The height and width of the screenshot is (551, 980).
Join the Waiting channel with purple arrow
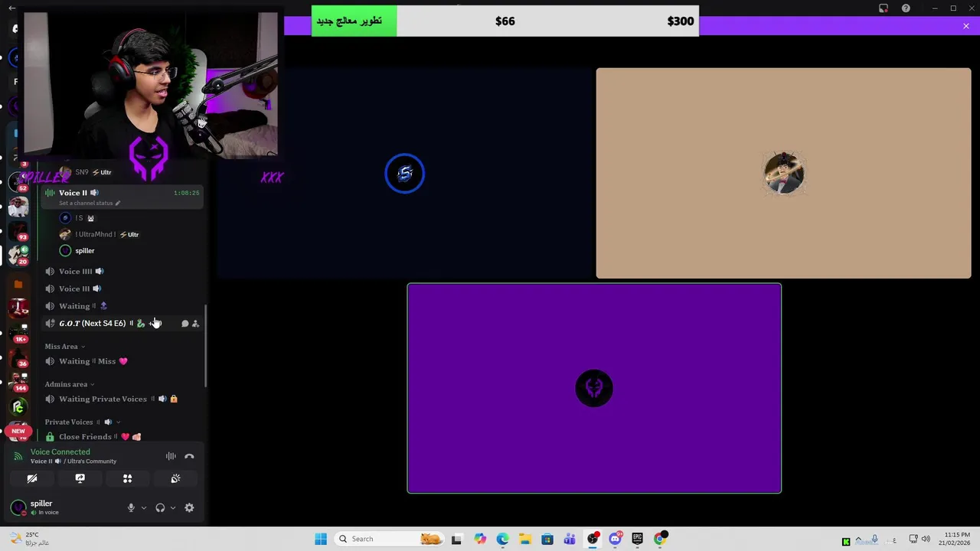tap(122, 306)
